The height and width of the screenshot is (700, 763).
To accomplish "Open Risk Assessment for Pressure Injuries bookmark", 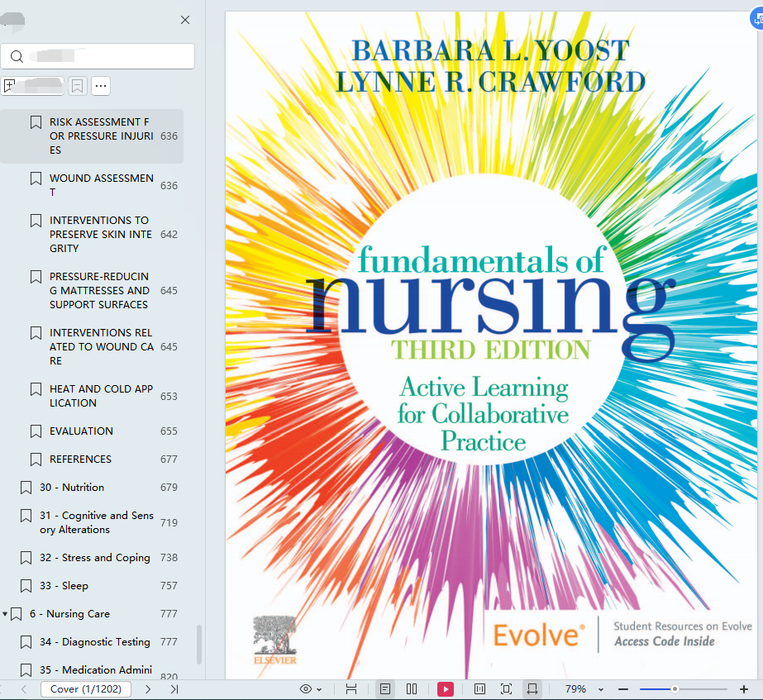I will 92,136.
